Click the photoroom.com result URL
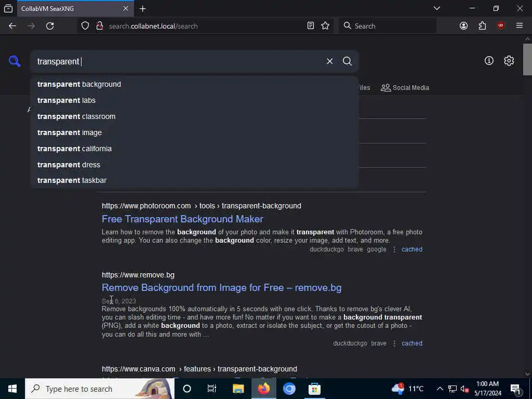This screenshot has height=399, width=532. [x=201, y=206]
